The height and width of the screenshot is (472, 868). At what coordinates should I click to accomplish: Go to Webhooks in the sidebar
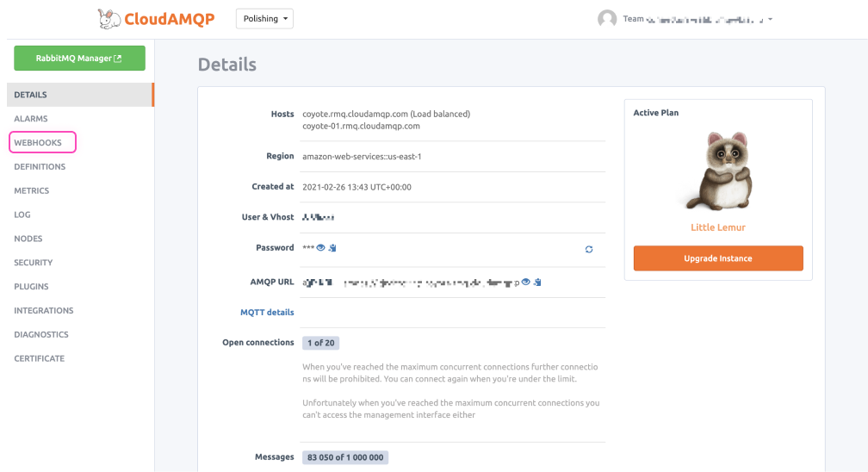pos(38,143)
